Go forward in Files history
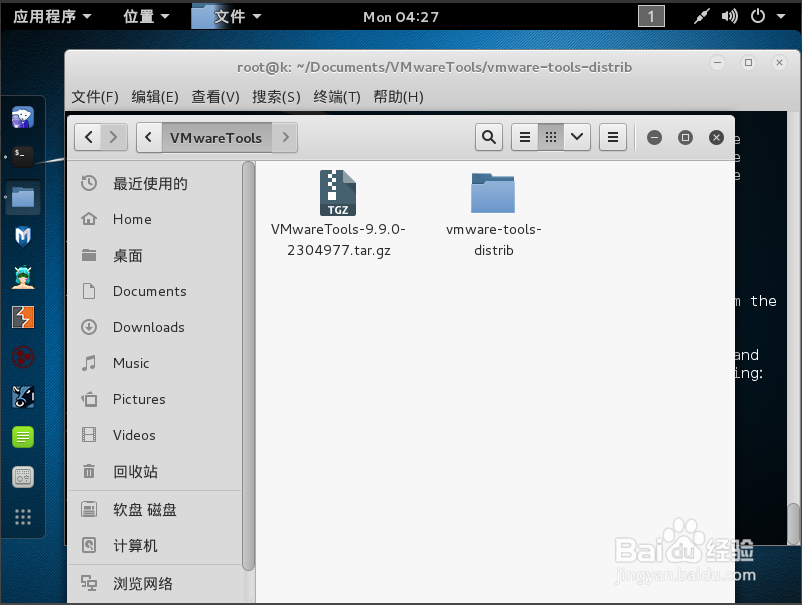 [114, 137]
